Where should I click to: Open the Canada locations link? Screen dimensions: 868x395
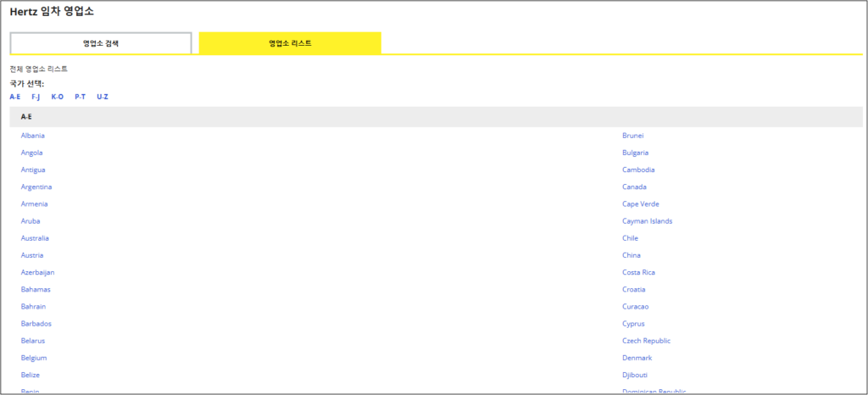coord(634,187)
